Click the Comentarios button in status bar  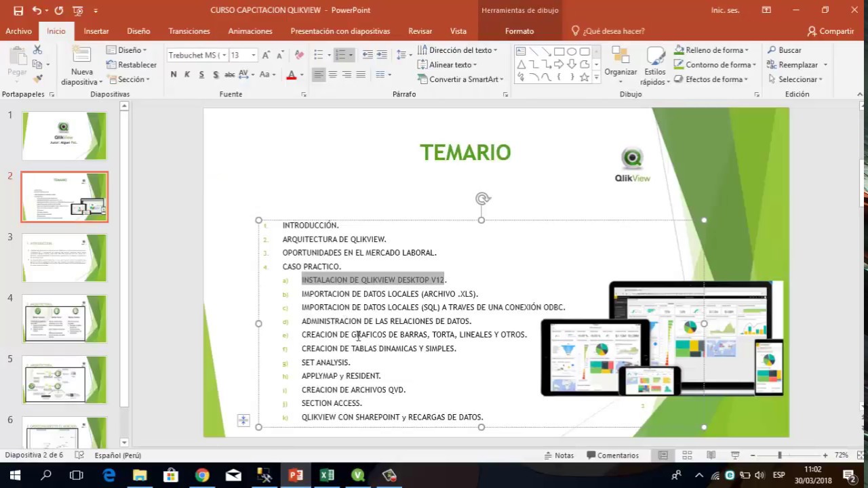613,455
